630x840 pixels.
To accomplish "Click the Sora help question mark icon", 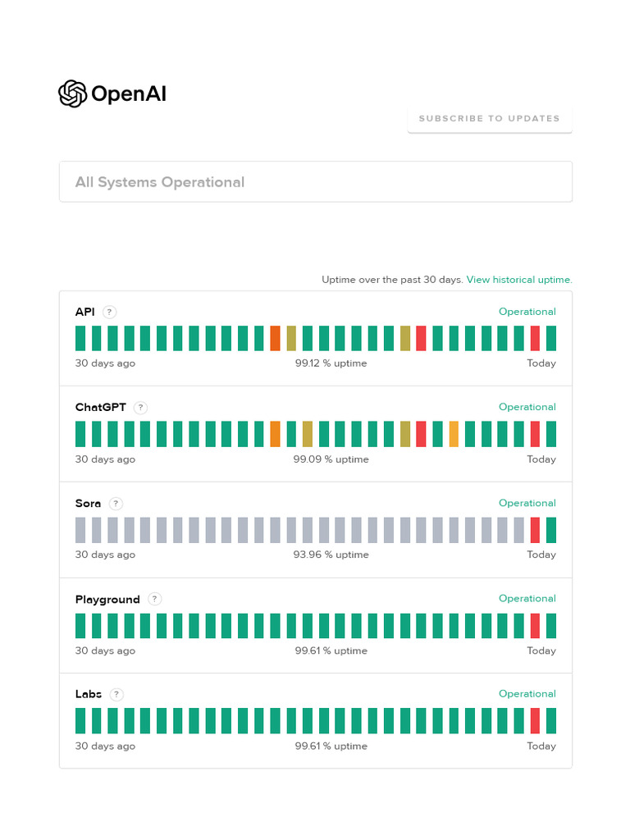I will (116, 504).
